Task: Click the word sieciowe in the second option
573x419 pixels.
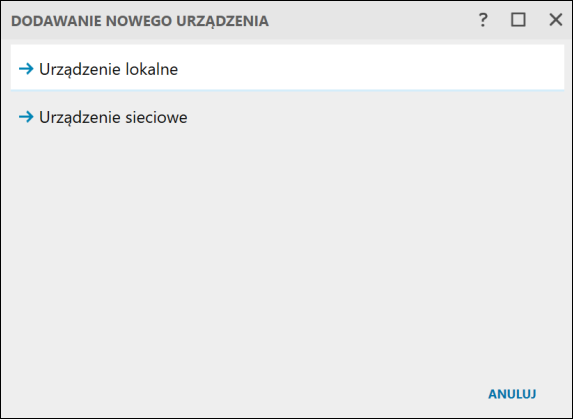Action: (x=156, y=118)
